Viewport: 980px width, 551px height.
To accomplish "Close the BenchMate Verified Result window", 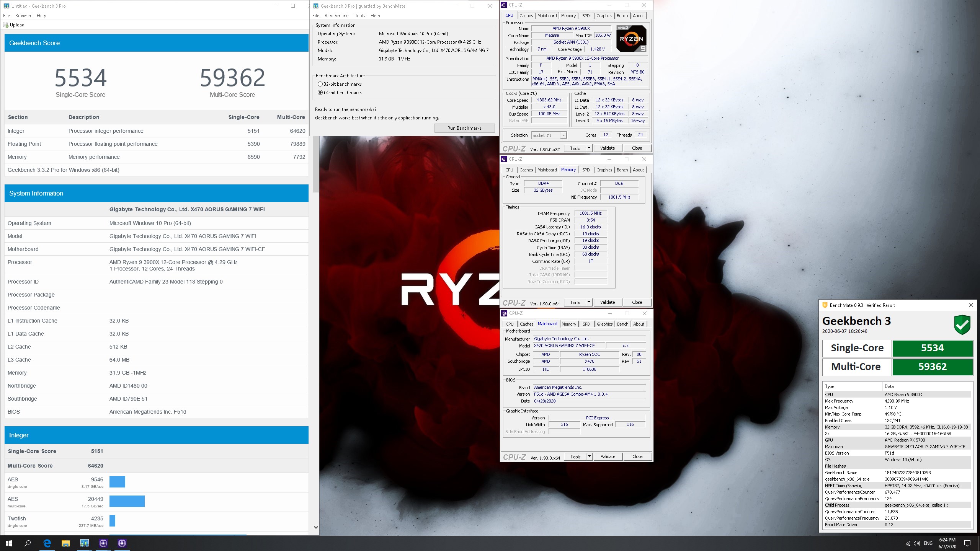I will 971,305.
